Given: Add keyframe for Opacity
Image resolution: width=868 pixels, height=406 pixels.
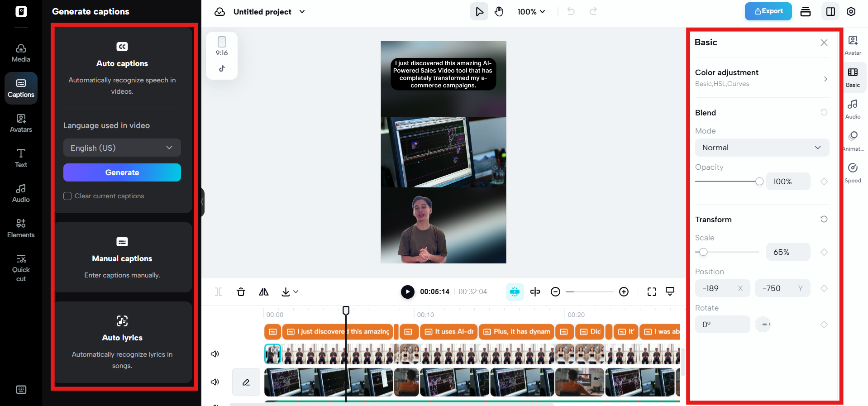Looking at the screenshot, I should pyautogui.click(x=824, y=182).
